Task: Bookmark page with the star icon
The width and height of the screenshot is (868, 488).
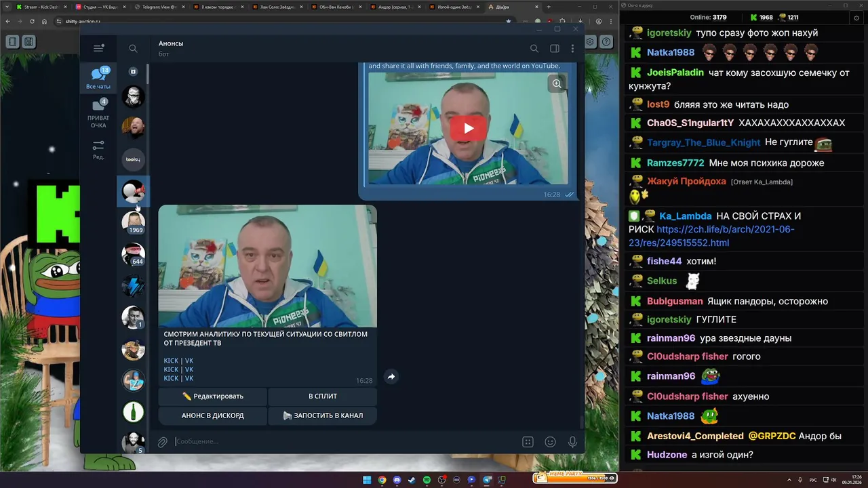Action: click(508, 21)
